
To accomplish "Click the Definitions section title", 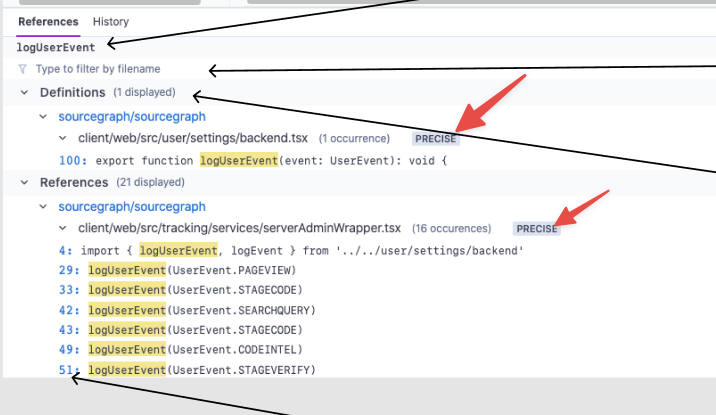I will click(x=73, y=92).
